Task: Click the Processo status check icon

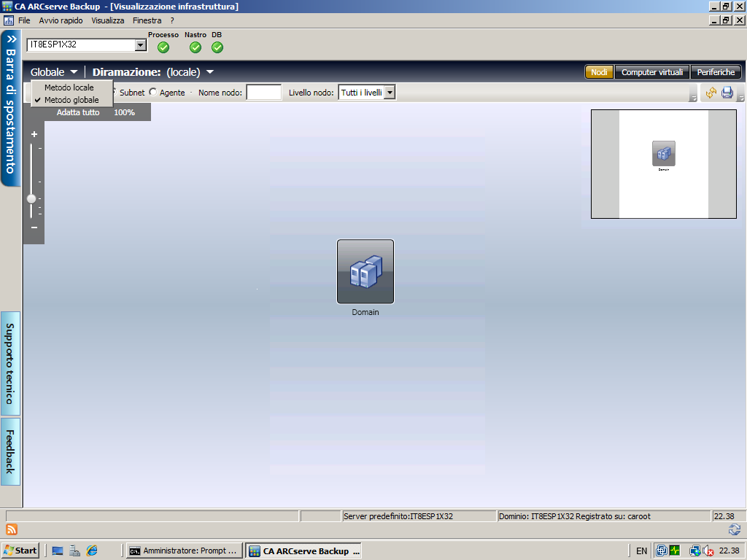Action: click(163, 47)
